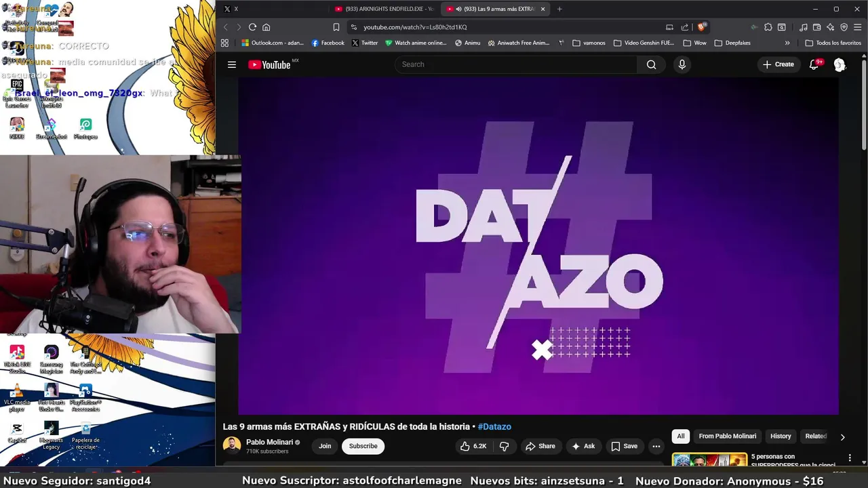Open TikTok LIVE Studio desktop shortcut
868x488 pixels.
[17, 359]
